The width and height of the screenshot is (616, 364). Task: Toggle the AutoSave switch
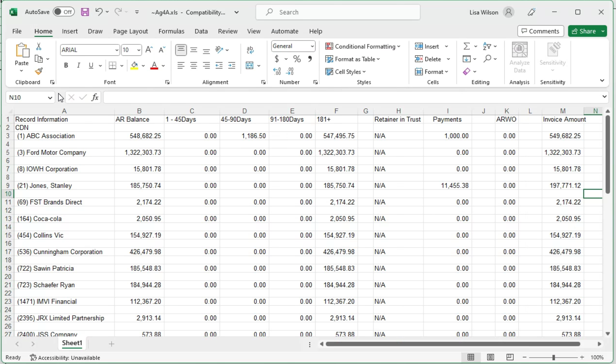click(64, 12)
